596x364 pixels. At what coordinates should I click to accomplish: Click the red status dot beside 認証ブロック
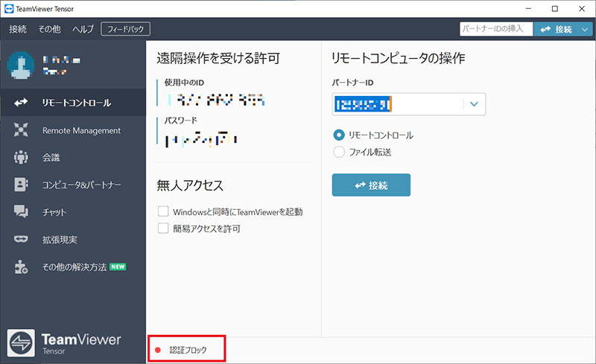[158, 350]
